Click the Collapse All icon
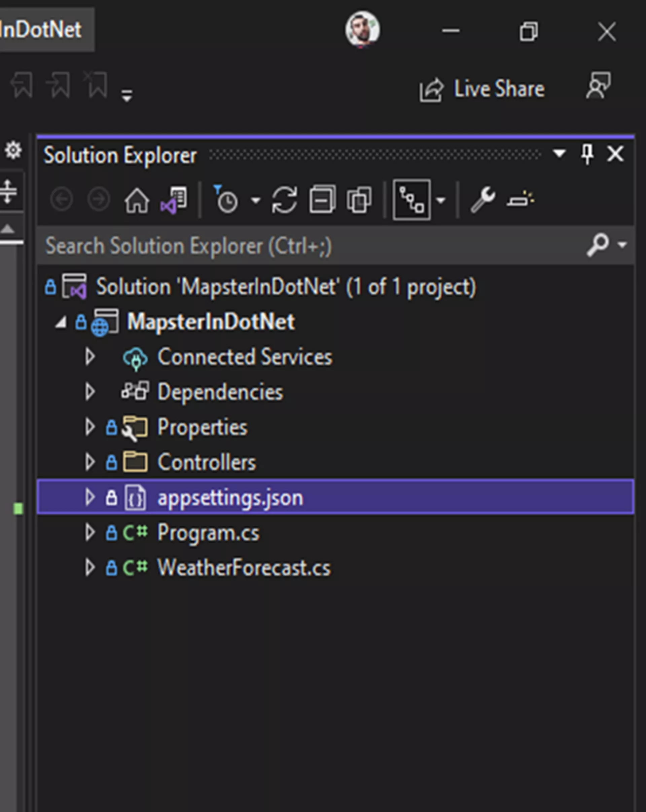The width and height of the screenshot is (646, 812). tap(322, 200)
